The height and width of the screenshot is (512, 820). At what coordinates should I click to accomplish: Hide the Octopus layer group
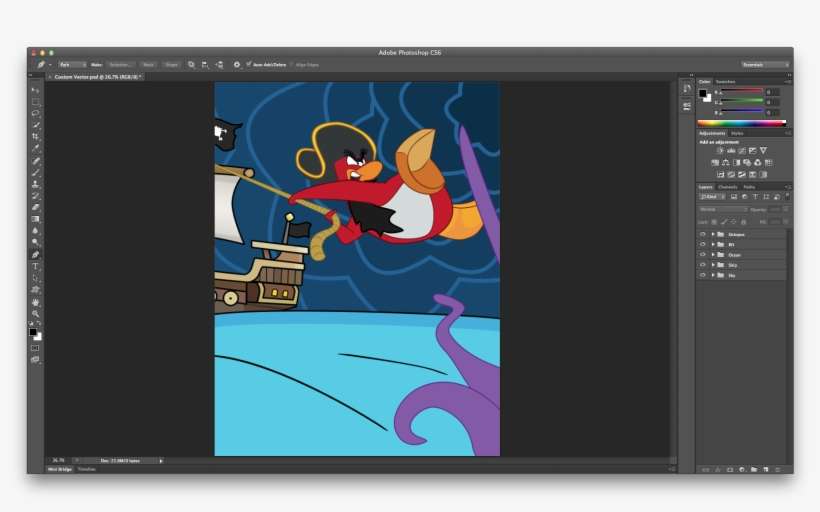click(x=703, y=234)
